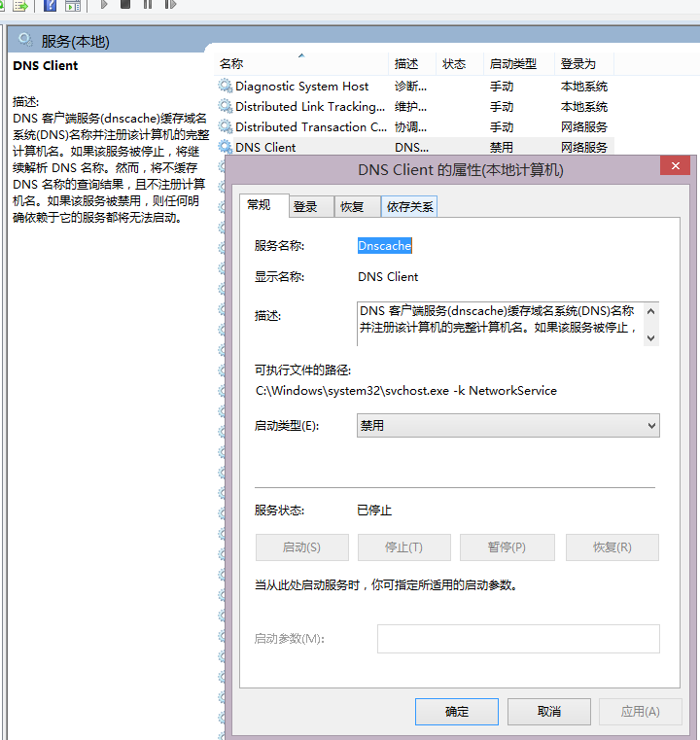Click the description box scroll-down arrow
The image size is (700, 740).
coord(651,337)
